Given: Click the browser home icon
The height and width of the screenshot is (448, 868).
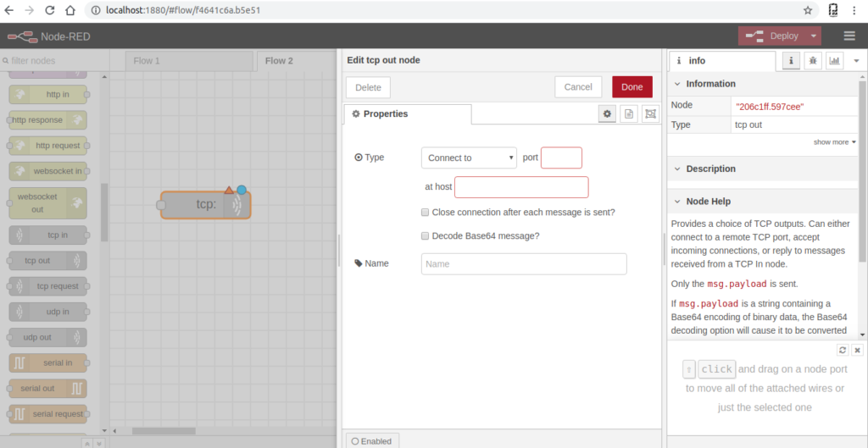Looking at the screenshot, I should [x=70, y=10].
